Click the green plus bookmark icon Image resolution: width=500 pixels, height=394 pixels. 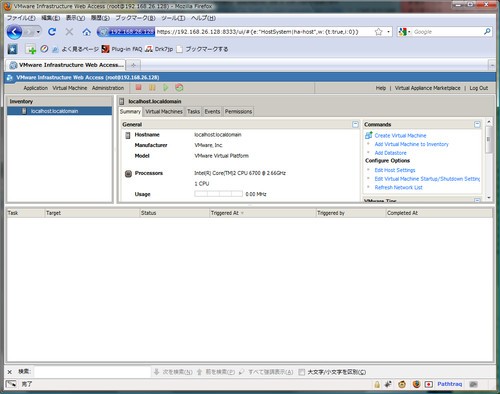31,49
